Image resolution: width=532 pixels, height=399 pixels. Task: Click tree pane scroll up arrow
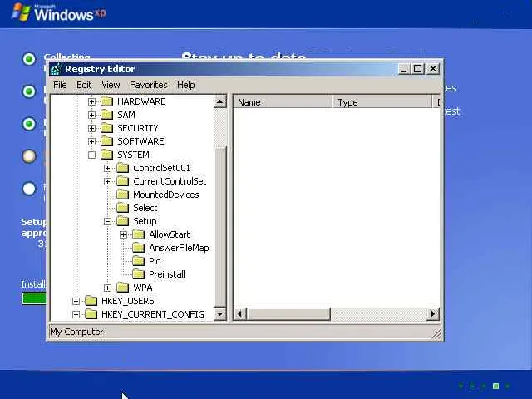[219, 101]
